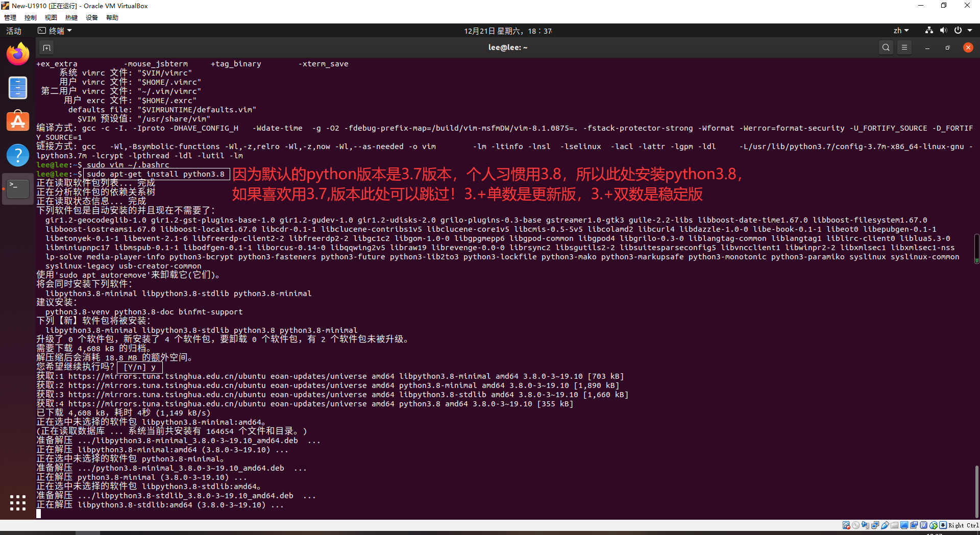Click 'python3.8-venv python3.8-doc binfmt-support' line
Screen dimensions: 980x535
pos(144,312)
